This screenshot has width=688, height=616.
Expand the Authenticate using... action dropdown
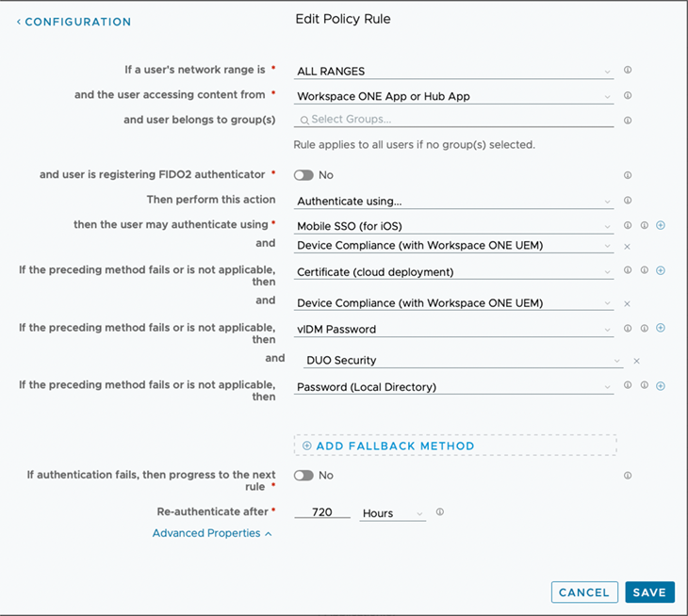coord(453,201)
